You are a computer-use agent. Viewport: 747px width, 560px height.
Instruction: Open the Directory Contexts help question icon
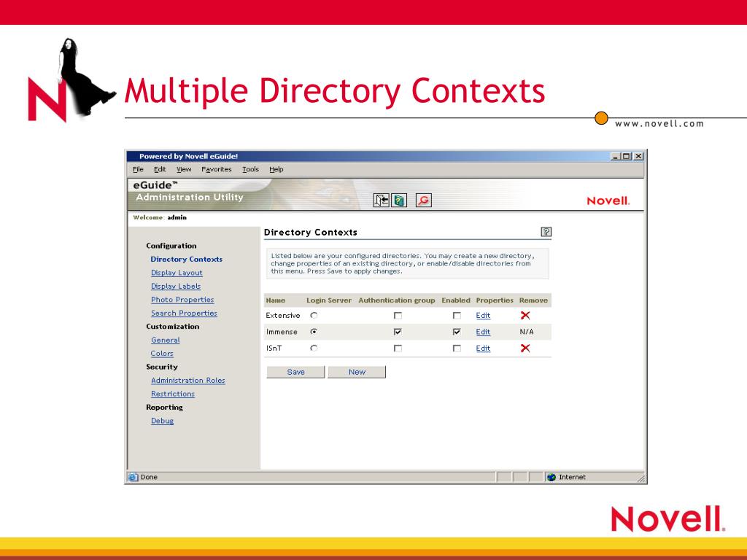coord(546,232)
